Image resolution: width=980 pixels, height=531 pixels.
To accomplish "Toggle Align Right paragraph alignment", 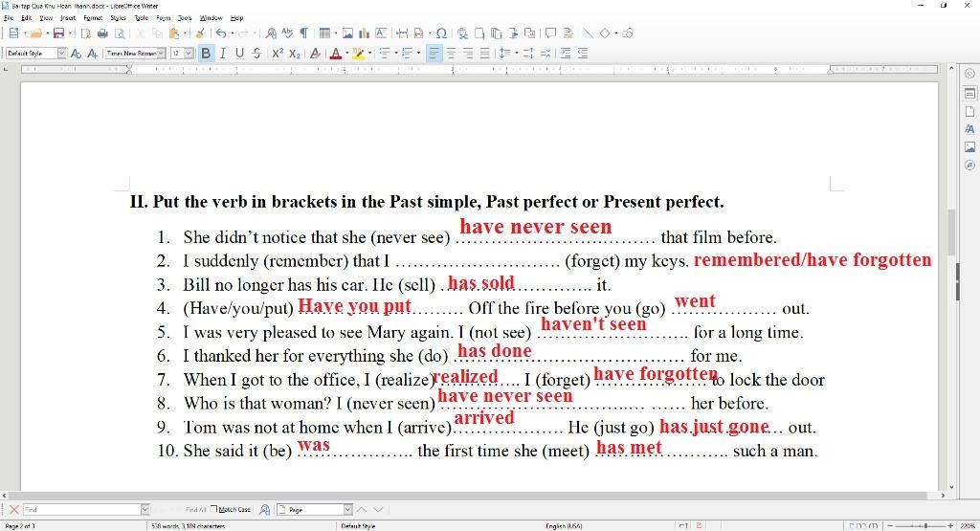I will tap(467, 54).
